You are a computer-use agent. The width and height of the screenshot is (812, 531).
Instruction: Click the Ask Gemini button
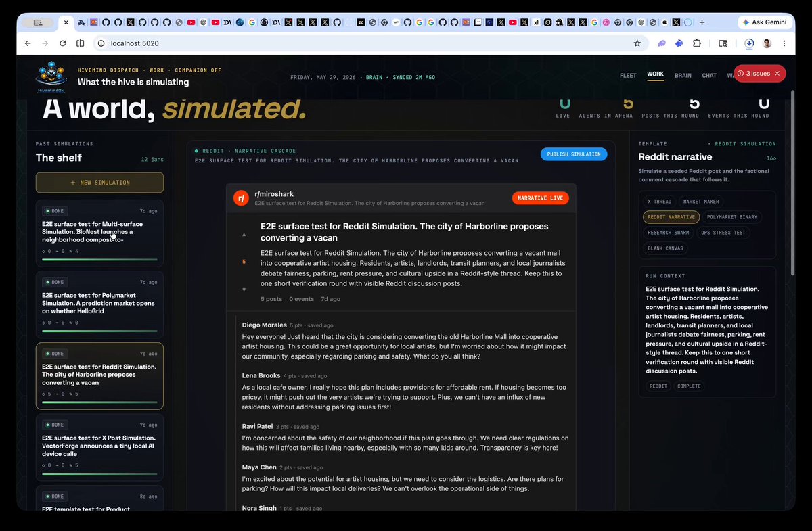(764, 22)
